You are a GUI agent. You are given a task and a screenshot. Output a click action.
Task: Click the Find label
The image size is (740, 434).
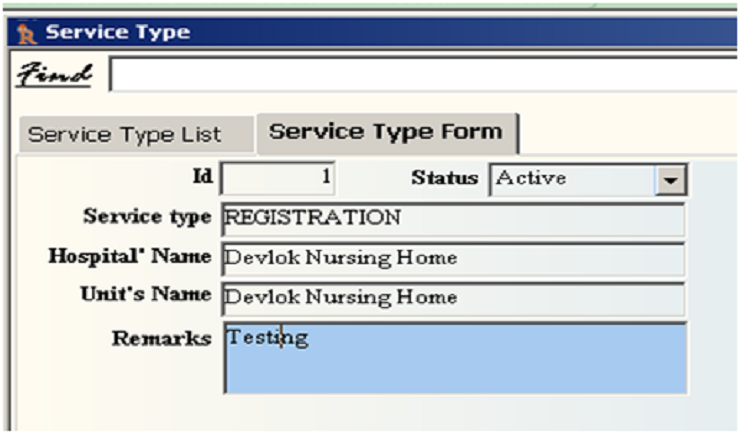[x=56, y=74]
